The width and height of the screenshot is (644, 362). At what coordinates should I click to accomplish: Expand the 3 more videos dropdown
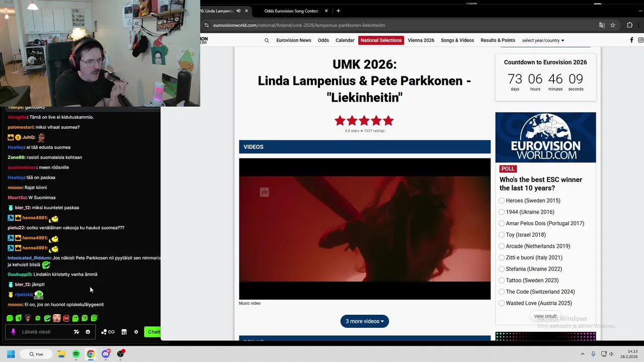[365, 321]
